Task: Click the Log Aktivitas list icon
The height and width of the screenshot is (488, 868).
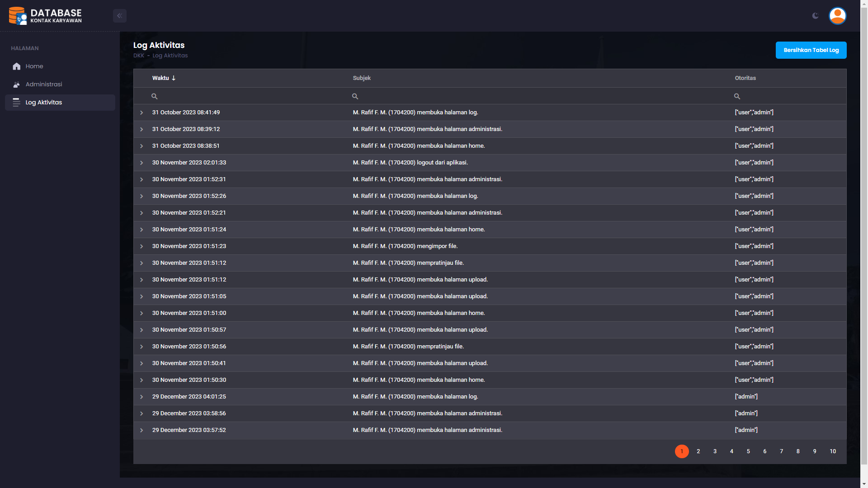Action: (x=17, y=103)
